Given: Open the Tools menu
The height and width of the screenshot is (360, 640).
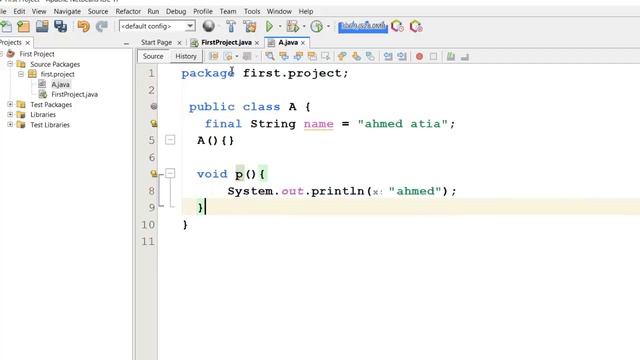Looking at the screenshot, I should pyautogui.click(x=252, y=11).
